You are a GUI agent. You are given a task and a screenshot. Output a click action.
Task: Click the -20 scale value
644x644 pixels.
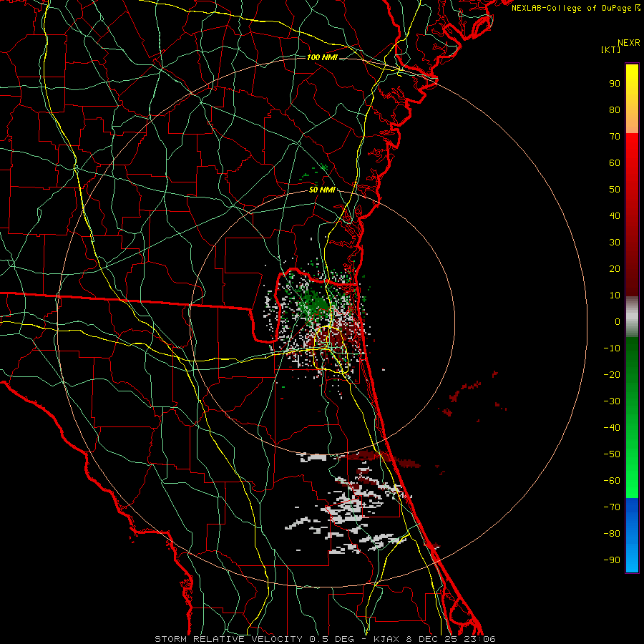click(612, 374)
